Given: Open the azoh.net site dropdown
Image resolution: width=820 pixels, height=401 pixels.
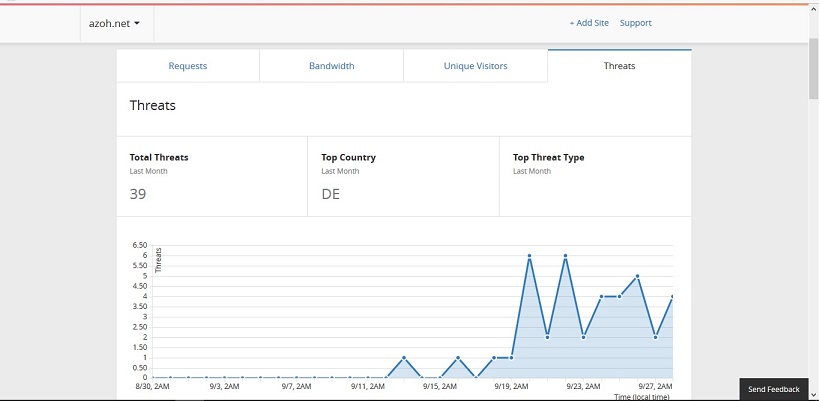Looking at the screenshot, I should pos(114,24).
